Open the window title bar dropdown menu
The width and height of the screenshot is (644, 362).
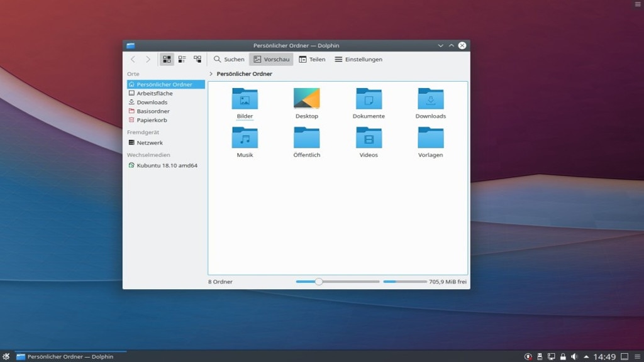click(x=441, y=45)
